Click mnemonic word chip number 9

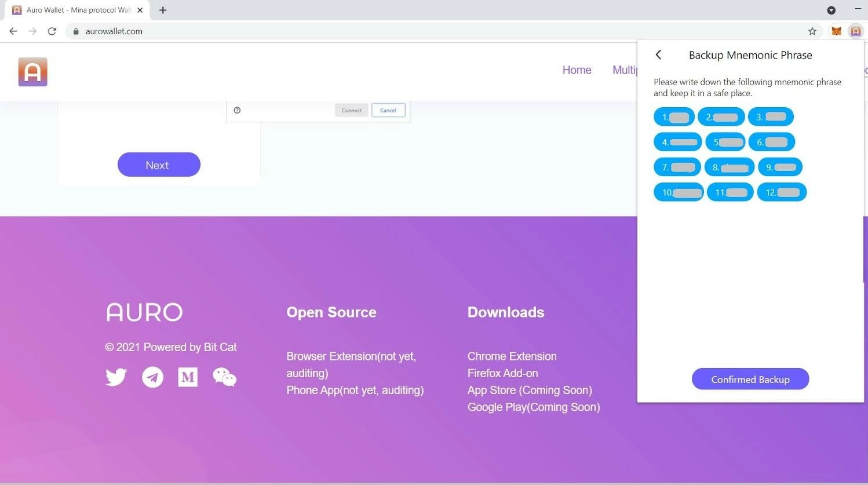(x=781, y=167)
